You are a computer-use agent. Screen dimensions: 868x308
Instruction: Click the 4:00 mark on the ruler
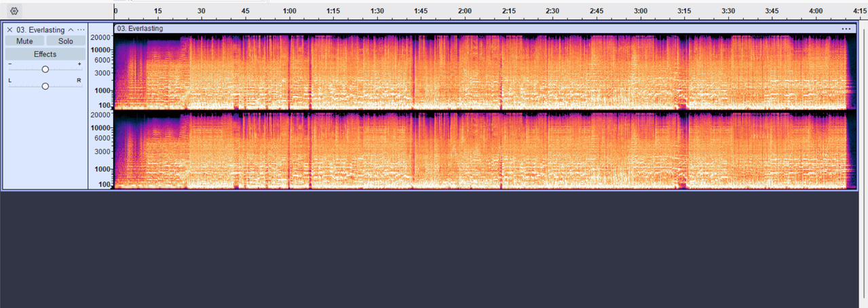point(816,11)
